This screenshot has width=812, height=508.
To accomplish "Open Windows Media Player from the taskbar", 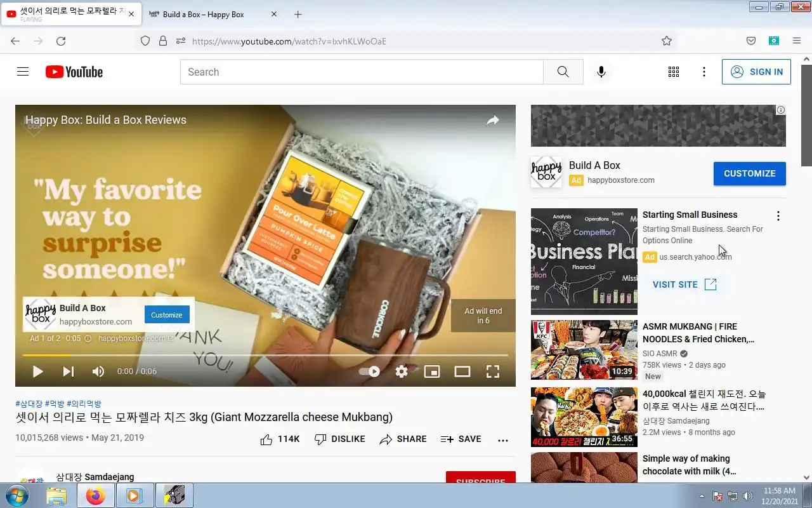I will point(134,495).
